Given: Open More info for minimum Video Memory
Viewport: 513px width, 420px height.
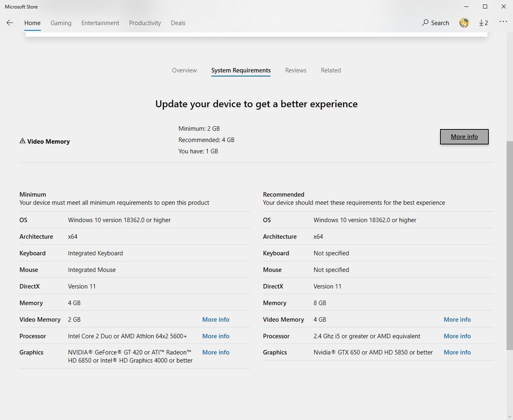Looking at the screenshot, I should [x=216, y=320].
